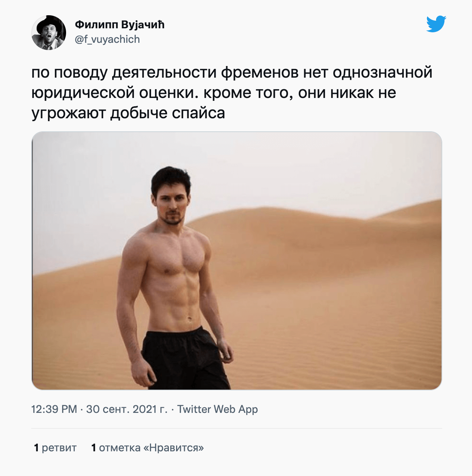Click the word однозначной in the tweet
The width and height of the screenshot is (472, 476).
click(382, 72)
